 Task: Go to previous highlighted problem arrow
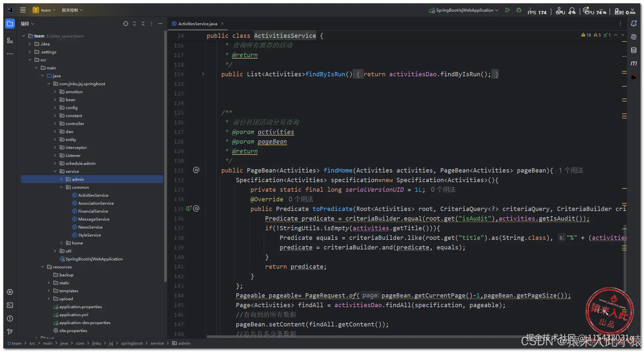tap(616, 35)
